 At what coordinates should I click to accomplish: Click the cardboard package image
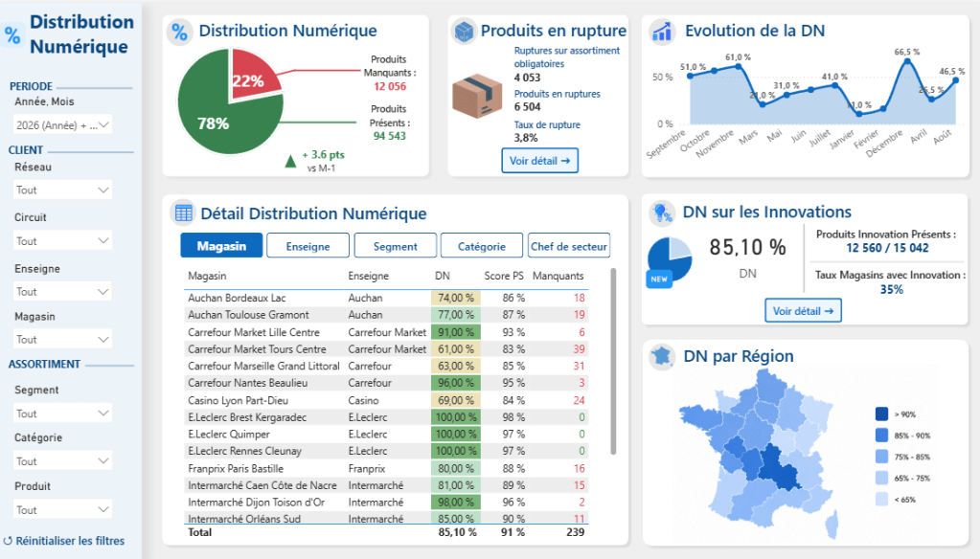coord(477,96)
